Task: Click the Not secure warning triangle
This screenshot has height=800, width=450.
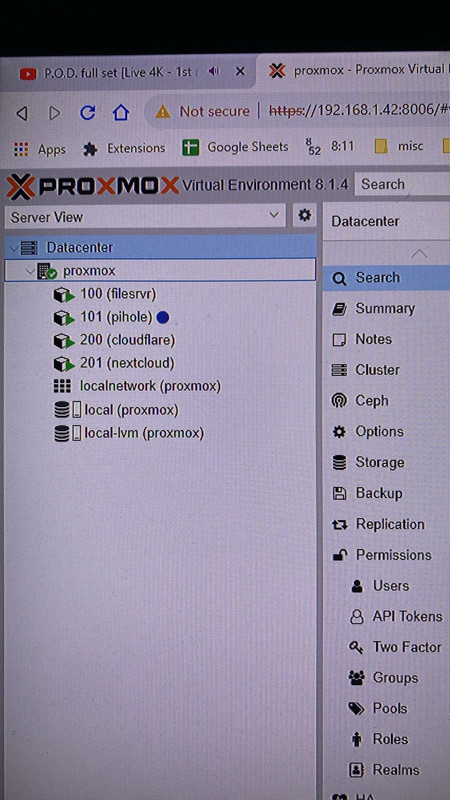Action: click(162, 112)
